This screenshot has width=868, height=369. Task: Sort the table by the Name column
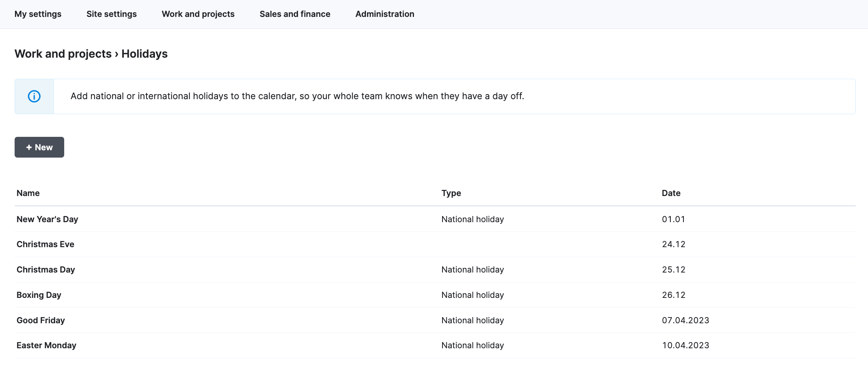[28, 193]
